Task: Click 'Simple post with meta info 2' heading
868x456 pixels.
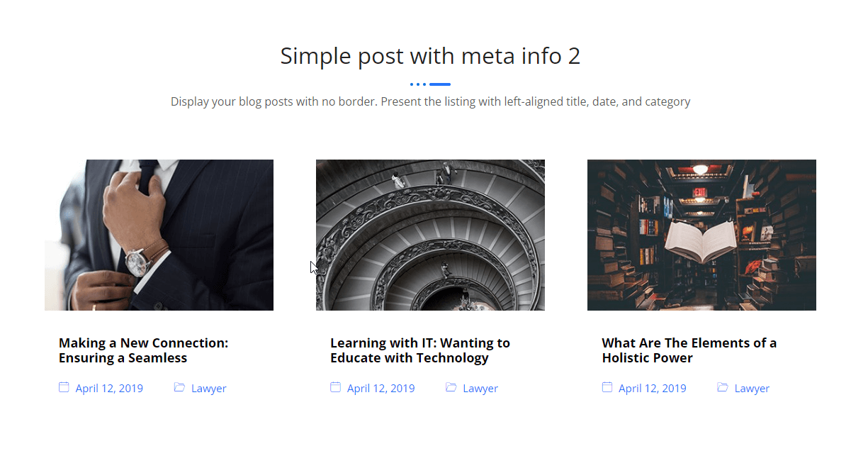Action: pyautogui.click(x=430, y=56)
